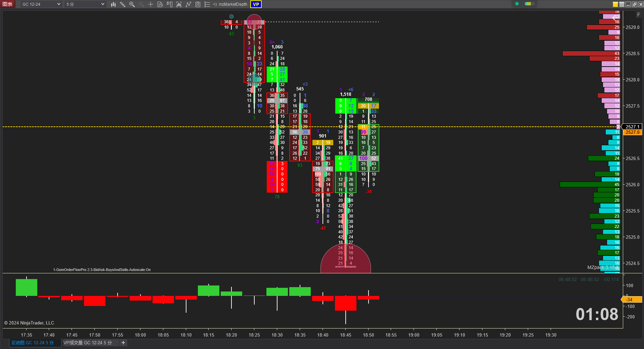The image size is (644, 349).
Task: Open the data series icon
Action: (179, 4)
